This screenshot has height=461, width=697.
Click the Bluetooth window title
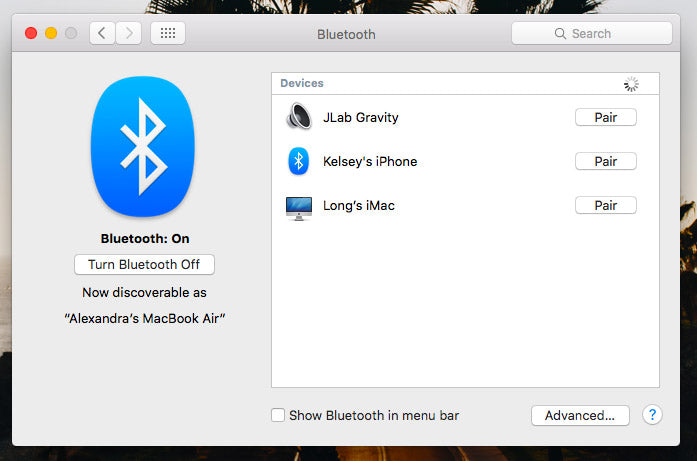point(346,34)
